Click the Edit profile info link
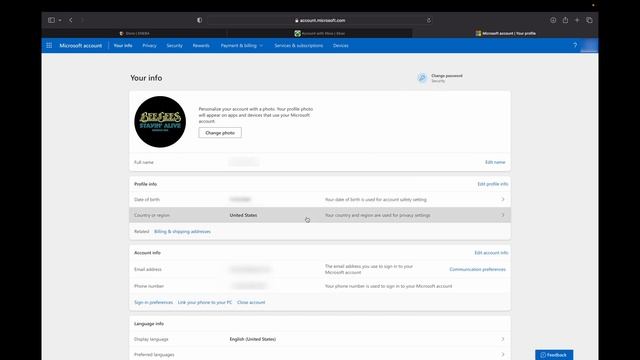The height and width of the screenshot is (360, 640). coord(493,184)
